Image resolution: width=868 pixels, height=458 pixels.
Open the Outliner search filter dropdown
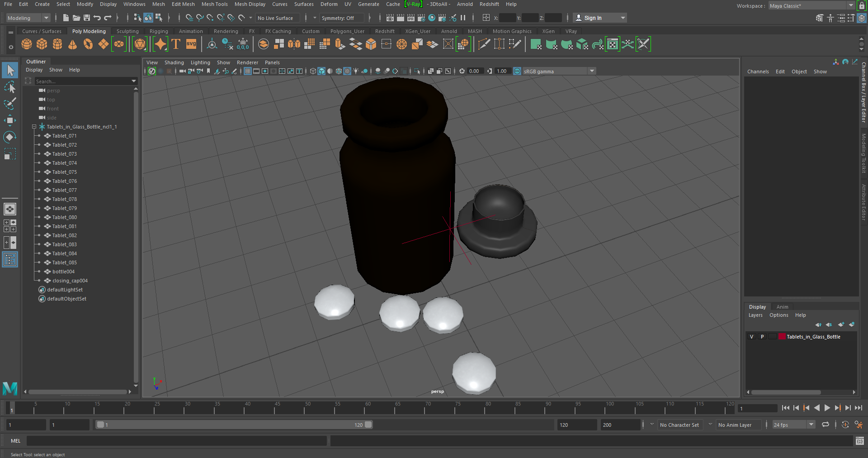[134, 81]
